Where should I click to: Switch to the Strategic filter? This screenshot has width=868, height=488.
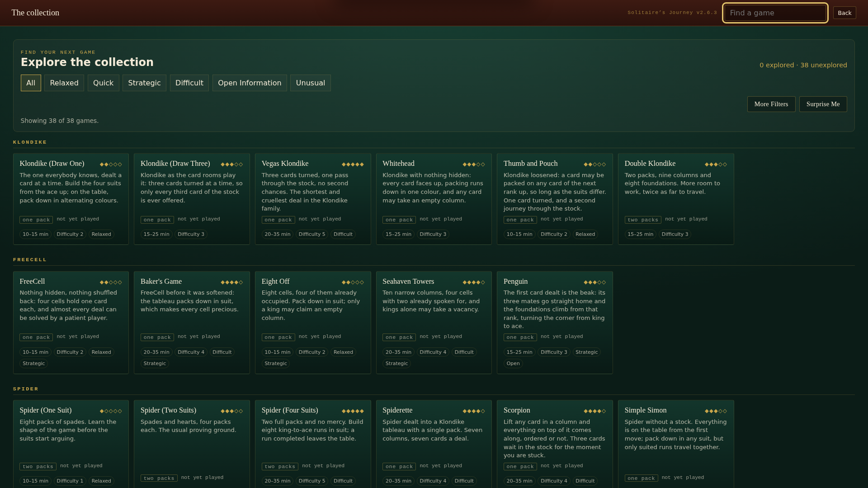click(x=144, y=83)
